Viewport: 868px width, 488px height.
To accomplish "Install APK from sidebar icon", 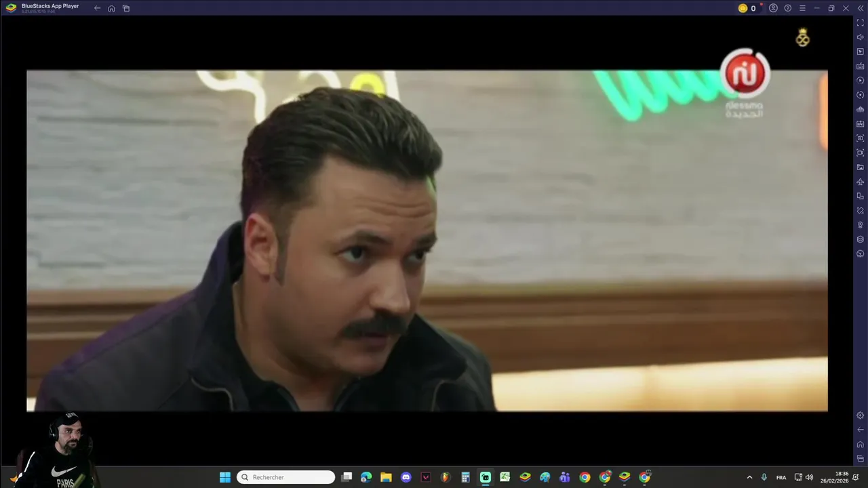I will (860, 124).
